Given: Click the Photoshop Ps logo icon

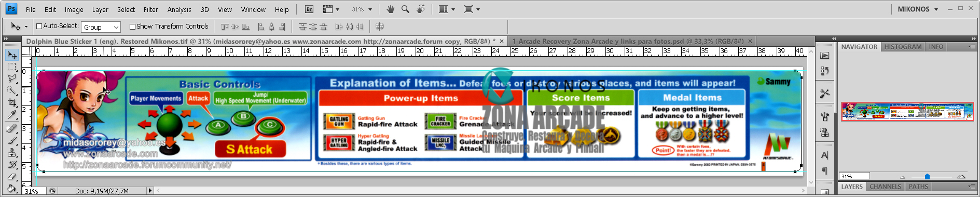Looking at the screenshot, I should point(11,9).
